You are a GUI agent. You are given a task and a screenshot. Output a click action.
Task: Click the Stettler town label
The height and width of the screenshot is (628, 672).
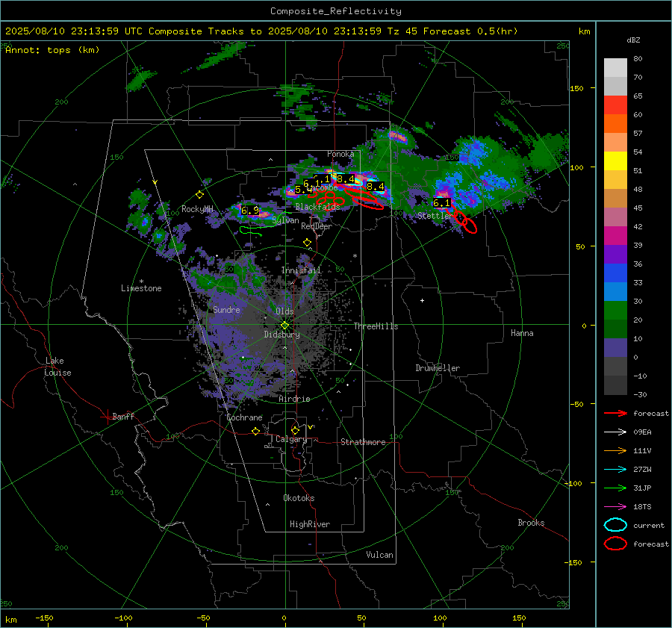point(435,216)
